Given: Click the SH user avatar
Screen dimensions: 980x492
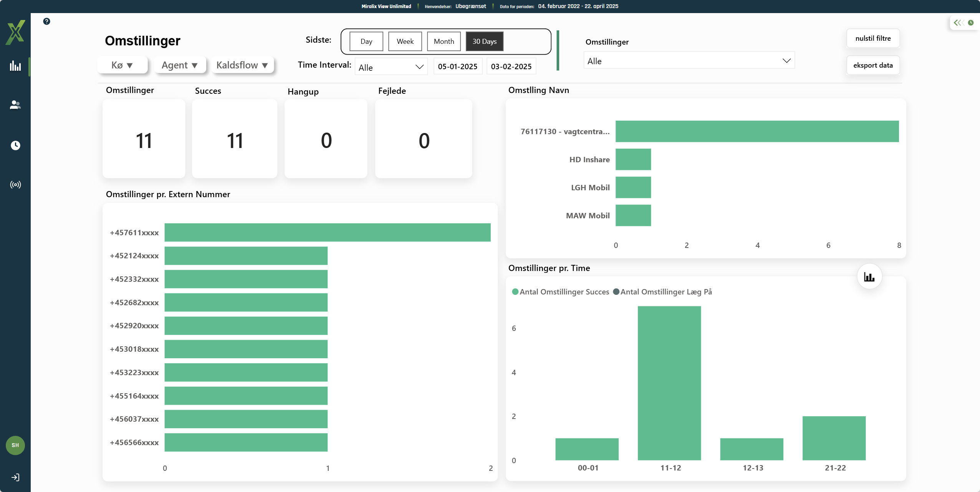Looking at the screenshot, I should (15, 445).
